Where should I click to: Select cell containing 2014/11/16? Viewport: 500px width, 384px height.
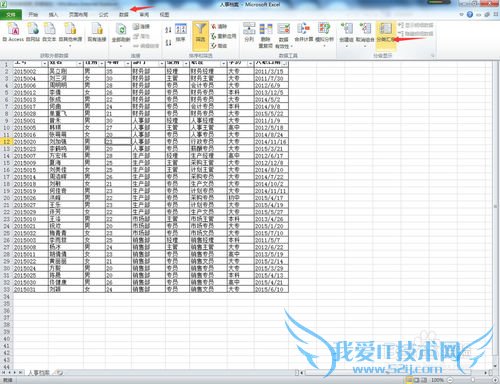271,142
